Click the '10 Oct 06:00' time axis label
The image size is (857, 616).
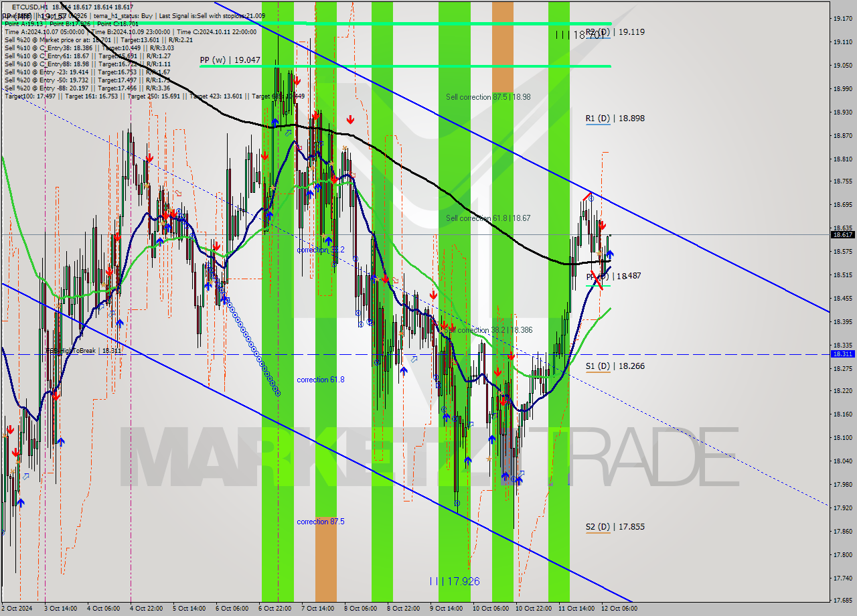(490, 609)
